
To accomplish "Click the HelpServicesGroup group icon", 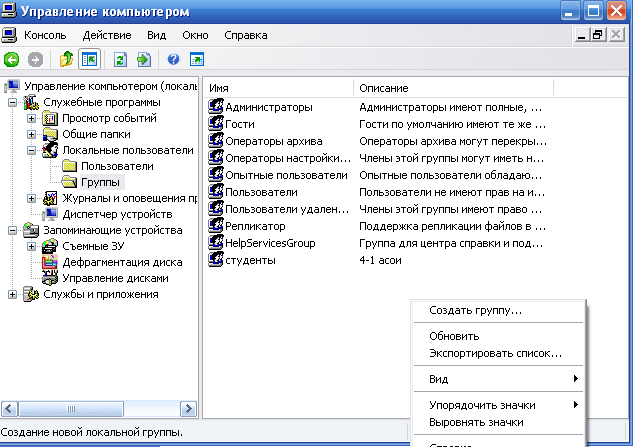I will [216, 243].
